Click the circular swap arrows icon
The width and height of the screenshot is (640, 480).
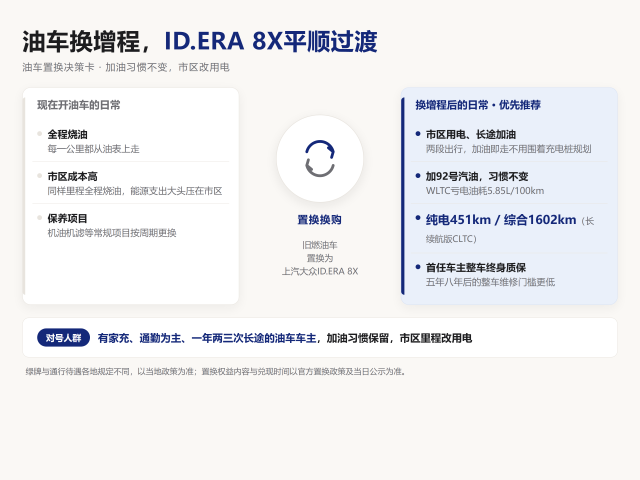click(x=320, y=158)
